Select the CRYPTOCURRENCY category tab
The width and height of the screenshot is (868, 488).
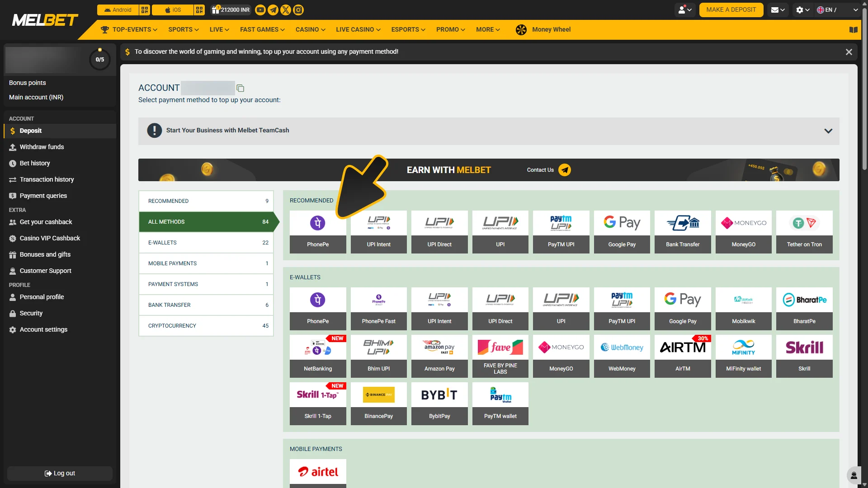click(x=206, y=326)
